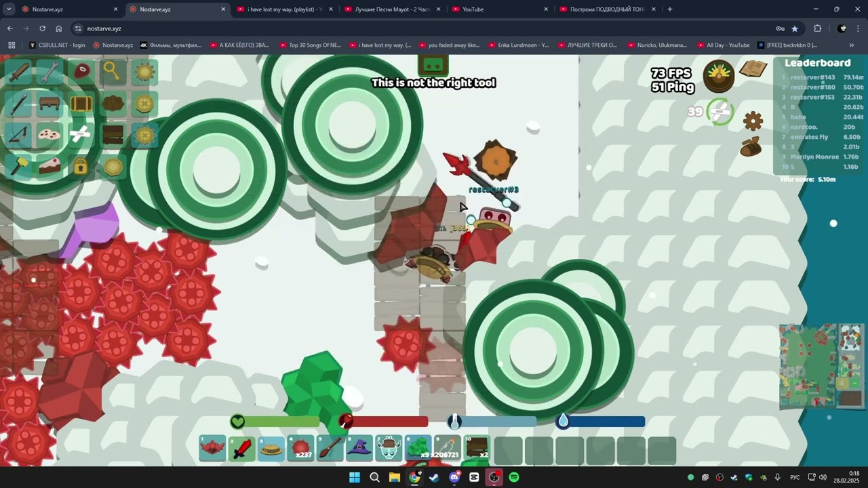Viewport: 868px width, 488px height.
Task: Select the witch broom in slot 5
Action: point(330,449)
